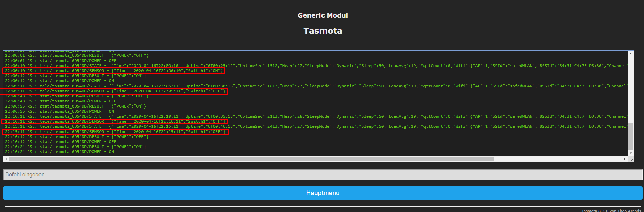Click the 22:00:01 POWER = OFF log line
Screen dimensions: 644x212
[x=60, y=61]
